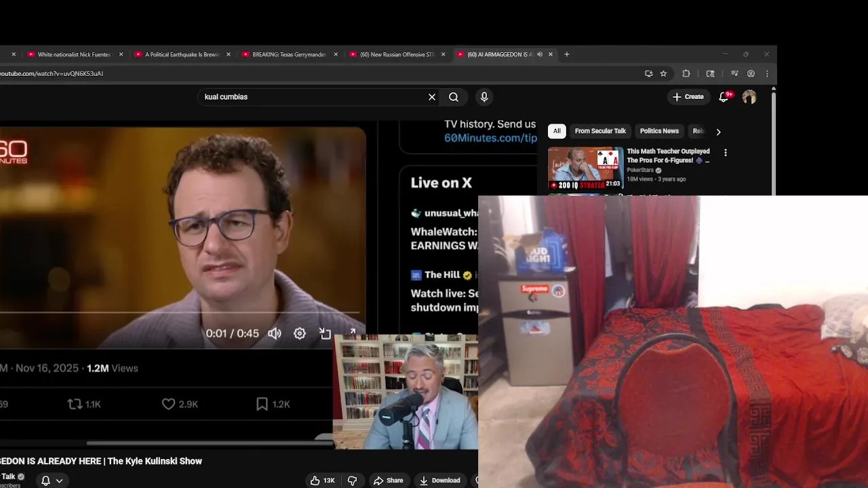Viewport: 868px width, 488px height.
Task: Seek on the embedded clip progress line
Action: 180,313
